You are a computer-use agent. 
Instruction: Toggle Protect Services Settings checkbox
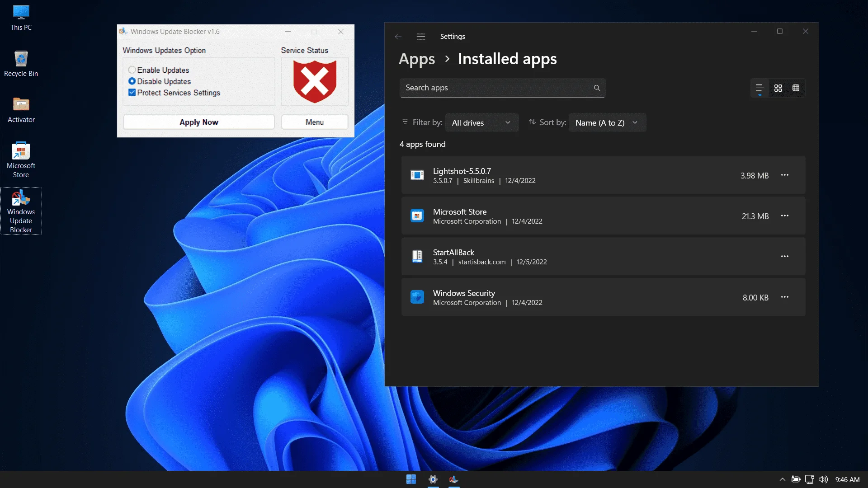132,93
